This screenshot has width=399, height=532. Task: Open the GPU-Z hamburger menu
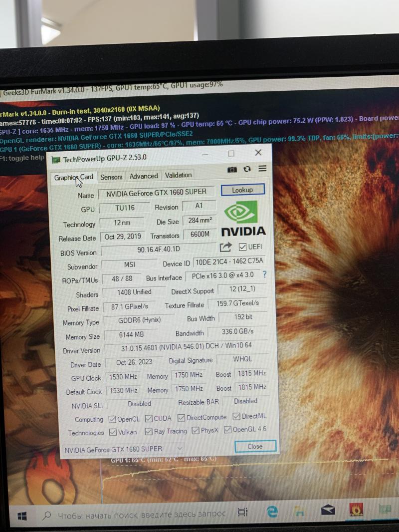pyautogui.click(x=262, y=168)
